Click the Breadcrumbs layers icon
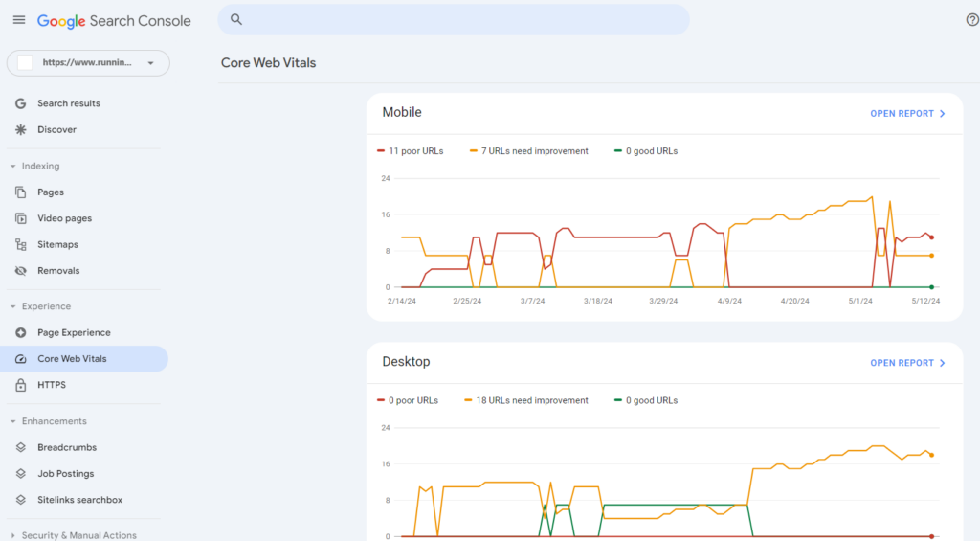 pyautogui.click(x=21, y=447)
